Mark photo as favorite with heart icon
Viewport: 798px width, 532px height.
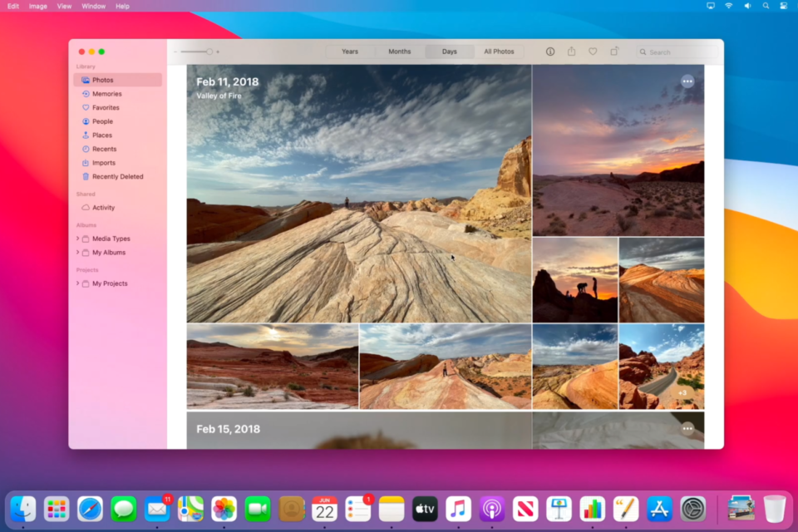tap(593, 52)
